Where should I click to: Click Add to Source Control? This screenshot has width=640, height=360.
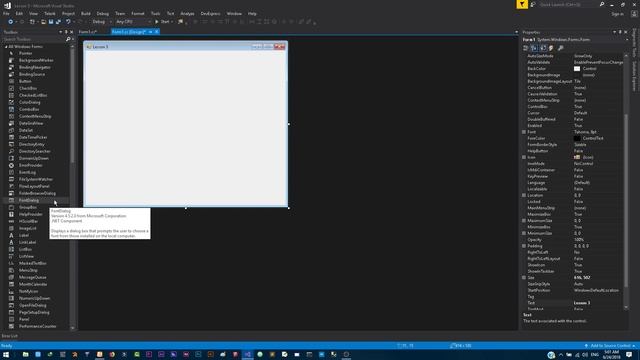click(x=611, y=346)
